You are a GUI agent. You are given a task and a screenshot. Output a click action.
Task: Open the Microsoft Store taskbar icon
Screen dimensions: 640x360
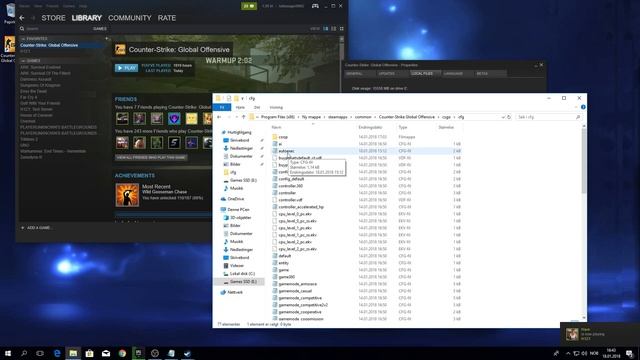coord(89,353)
